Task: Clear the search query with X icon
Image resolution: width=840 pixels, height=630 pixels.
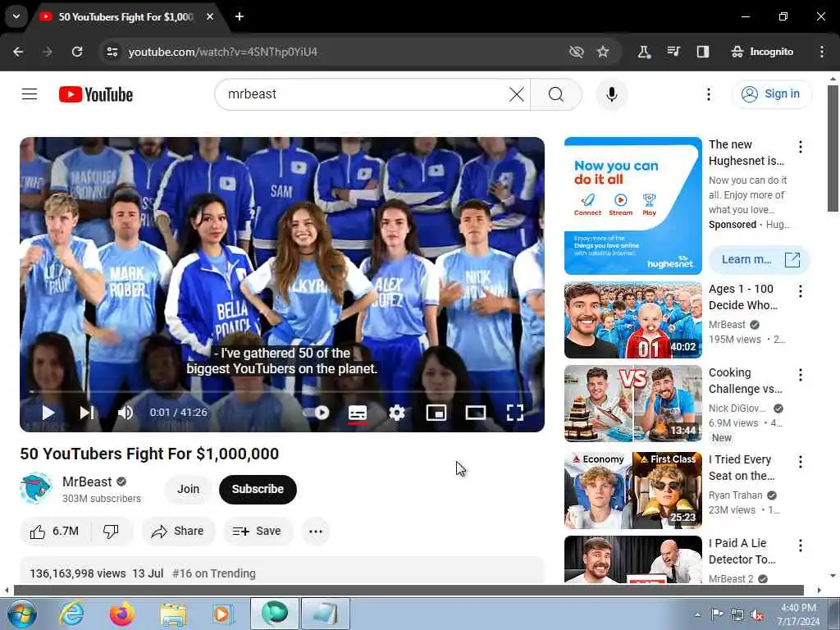Action: point(517,94)
